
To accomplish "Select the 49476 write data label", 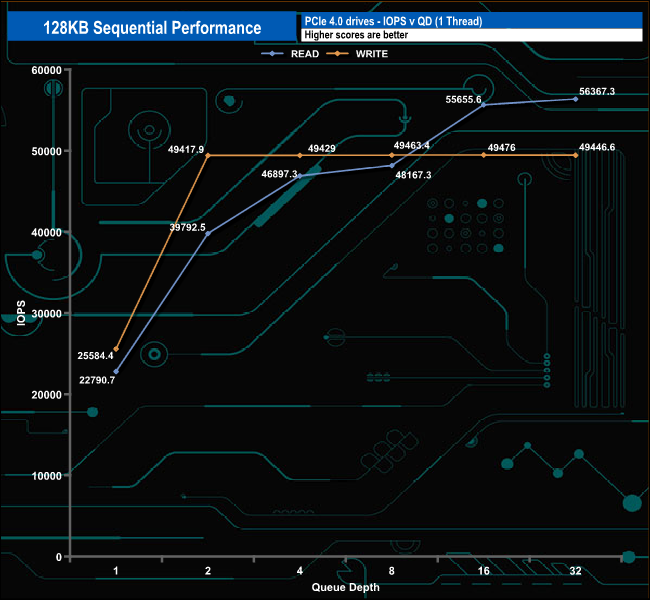I will pos(502,148).
